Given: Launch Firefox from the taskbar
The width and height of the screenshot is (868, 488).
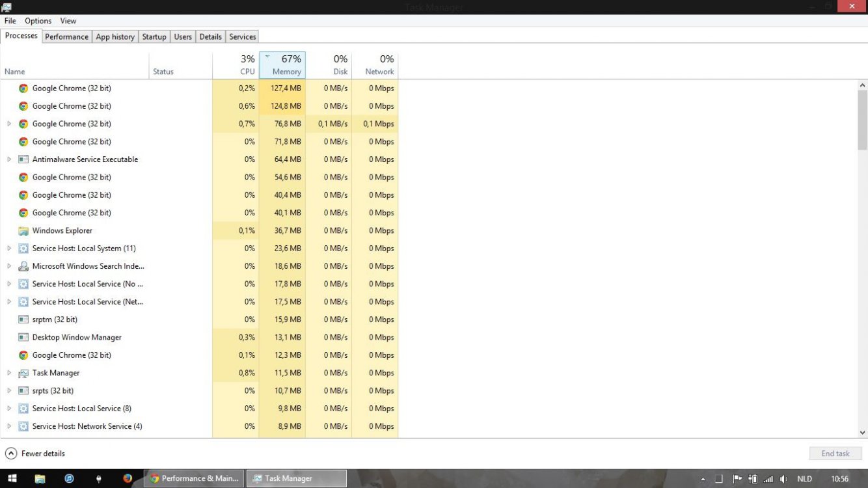Looking at the screenshot, I should (128, 478).
